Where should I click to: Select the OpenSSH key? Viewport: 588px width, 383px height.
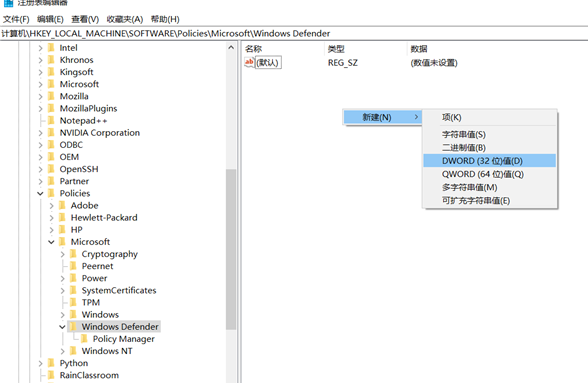tap(79, 169)
